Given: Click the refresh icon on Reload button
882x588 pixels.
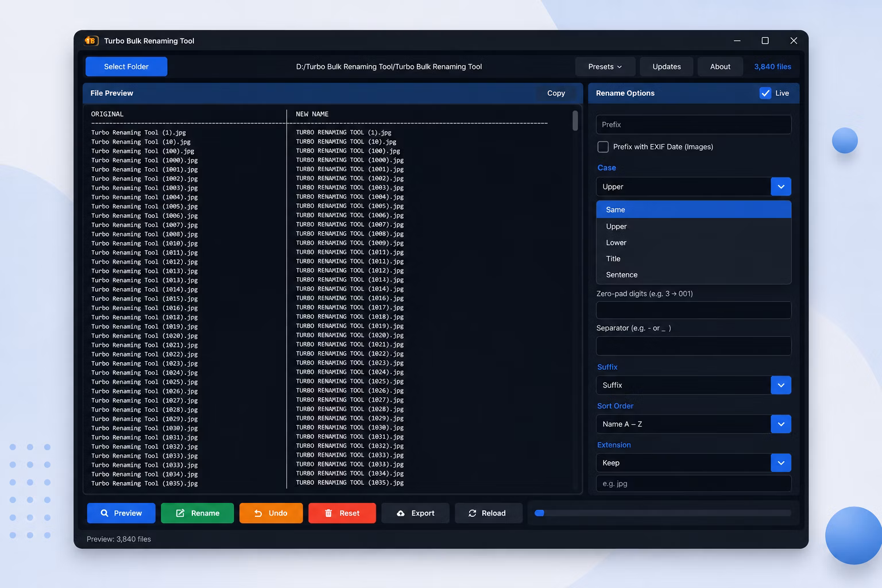Looking at the screenshot, I should (x=472, y=513).
